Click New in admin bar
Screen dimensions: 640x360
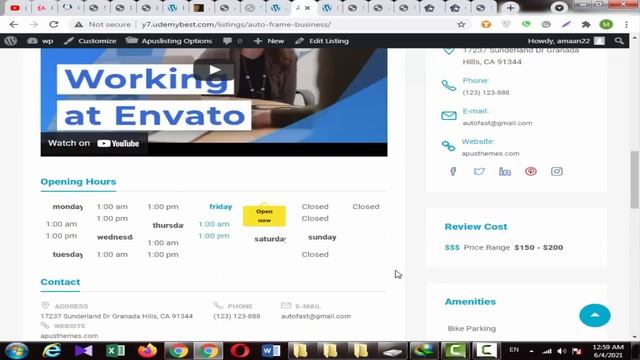coord(269,41)
